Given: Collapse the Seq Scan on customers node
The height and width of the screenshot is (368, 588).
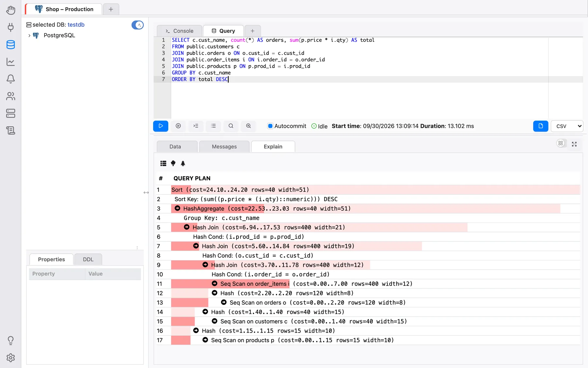Looking at the screenshot, I should pyautogui.click(x=215, y=321).
